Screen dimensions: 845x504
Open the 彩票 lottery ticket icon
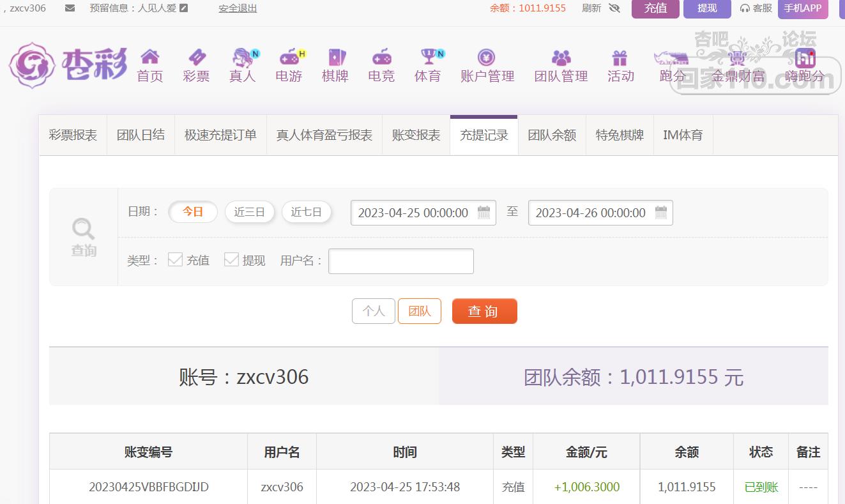pyautogui.click(x=196, y=57)
